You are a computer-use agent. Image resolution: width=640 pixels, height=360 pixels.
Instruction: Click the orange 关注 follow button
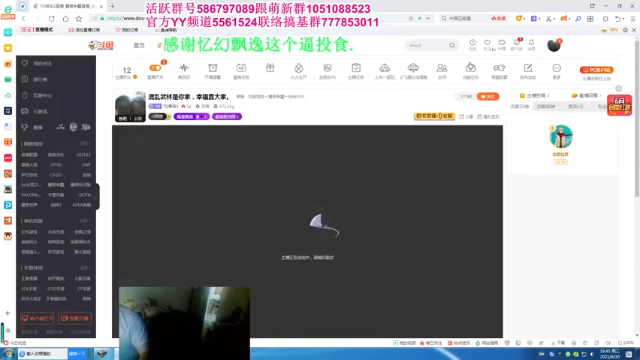488,96
